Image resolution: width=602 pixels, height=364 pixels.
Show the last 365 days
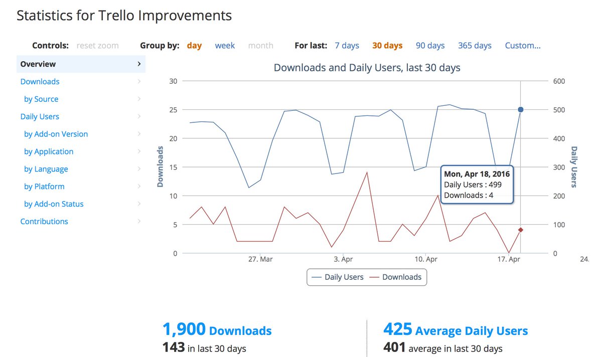475,46
